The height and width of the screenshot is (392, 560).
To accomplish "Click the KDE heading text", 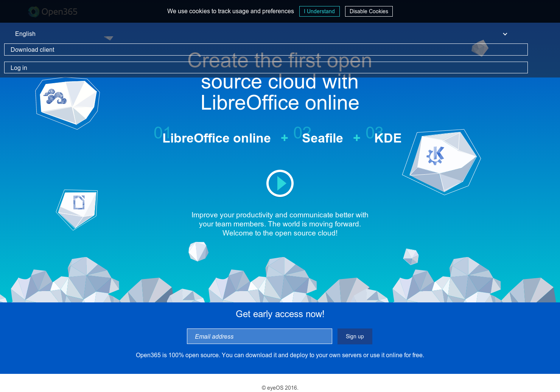I will tap(388, 138).
